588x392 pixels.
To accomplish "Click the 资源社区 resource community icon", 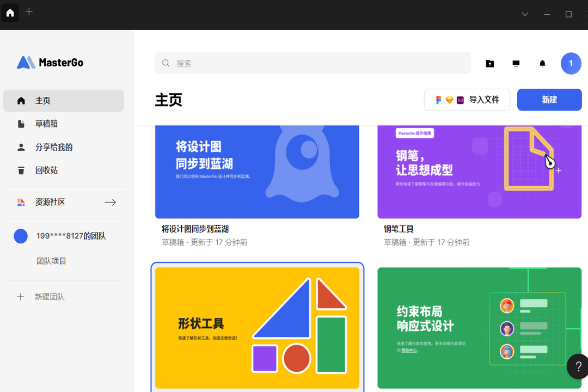I will coord(21,202).
